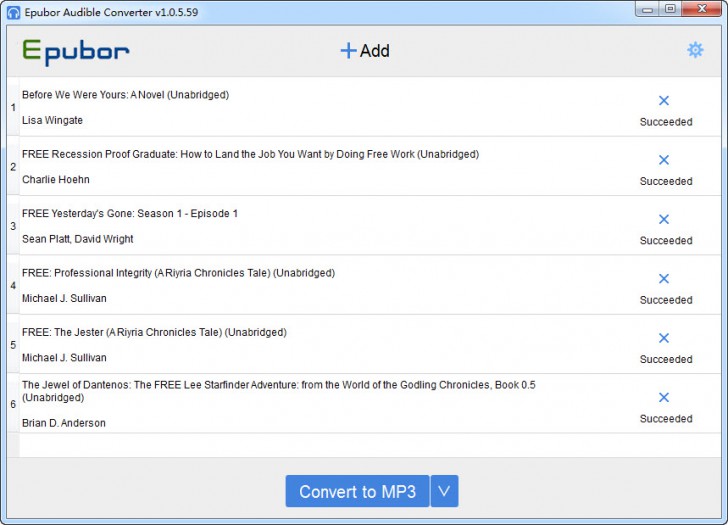Click the Epubor logo

tap(76, 52)
